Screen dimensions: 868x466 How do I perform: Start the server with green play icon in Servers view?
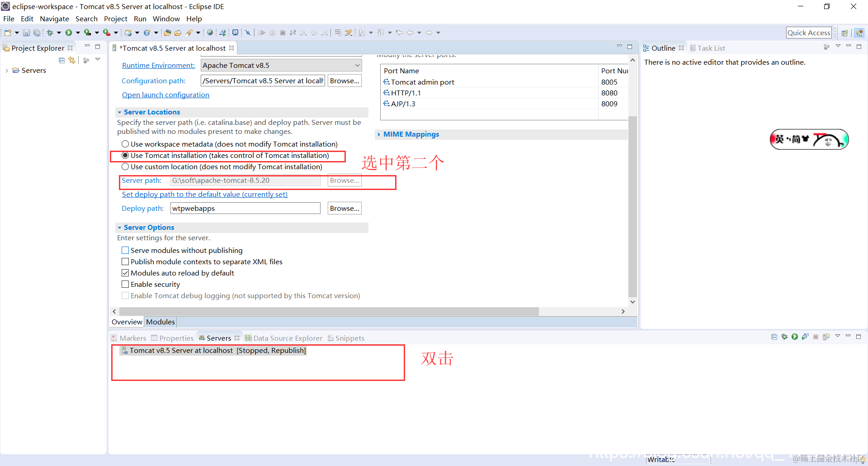pyautogui.click(x=795, y=337)
